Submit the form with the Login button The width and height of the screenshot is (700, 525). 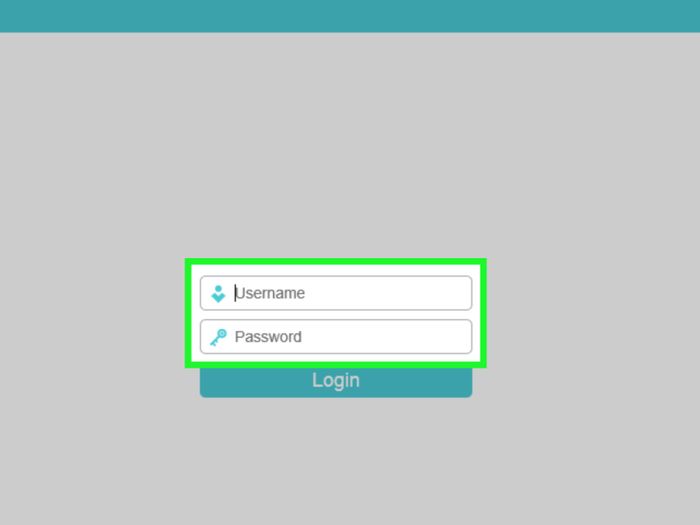(336, 383)
